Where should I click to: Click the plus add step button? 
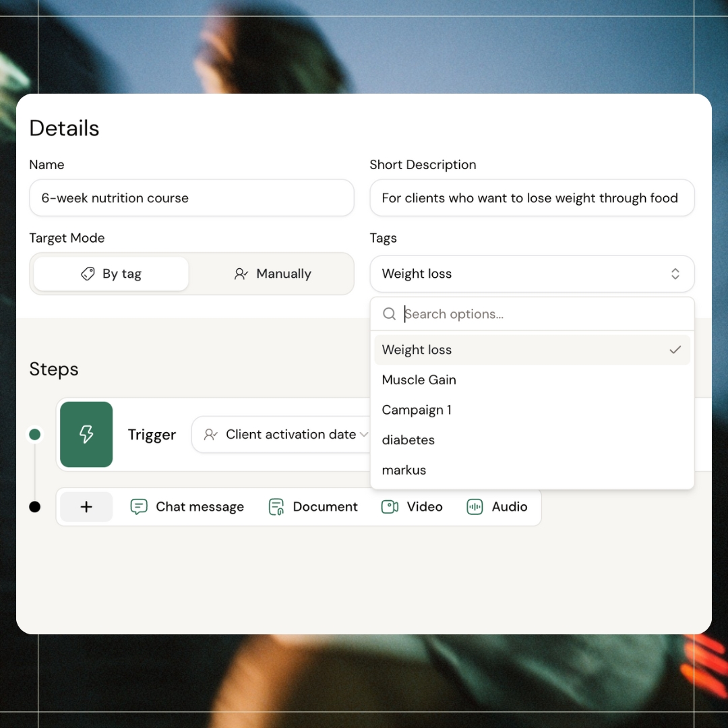(86, 507)
